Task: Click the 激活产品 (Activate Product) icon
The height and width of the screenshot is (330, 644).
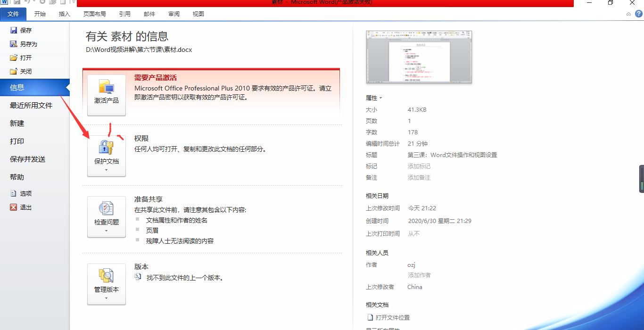Action: 106,93
